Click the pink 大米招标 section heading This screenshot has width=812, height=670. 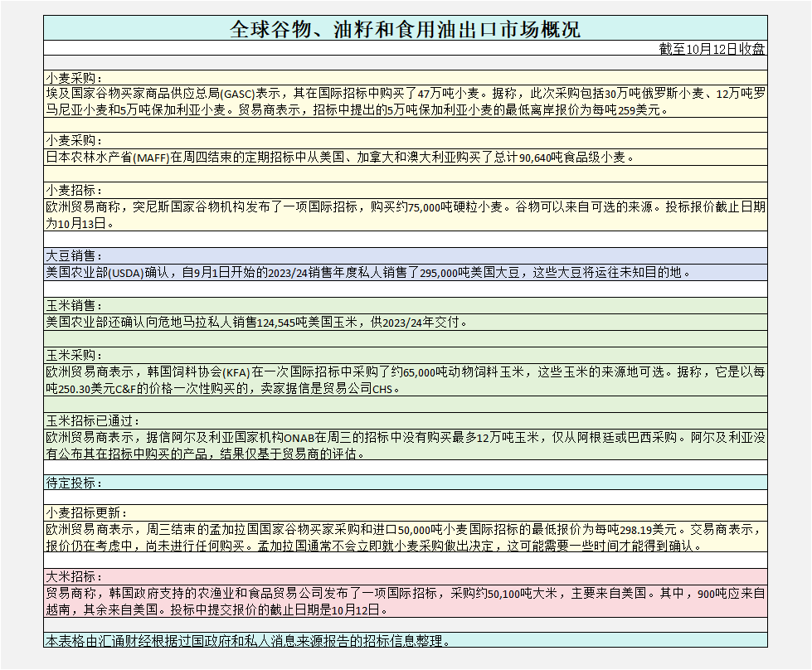click(x=75, y=576)
